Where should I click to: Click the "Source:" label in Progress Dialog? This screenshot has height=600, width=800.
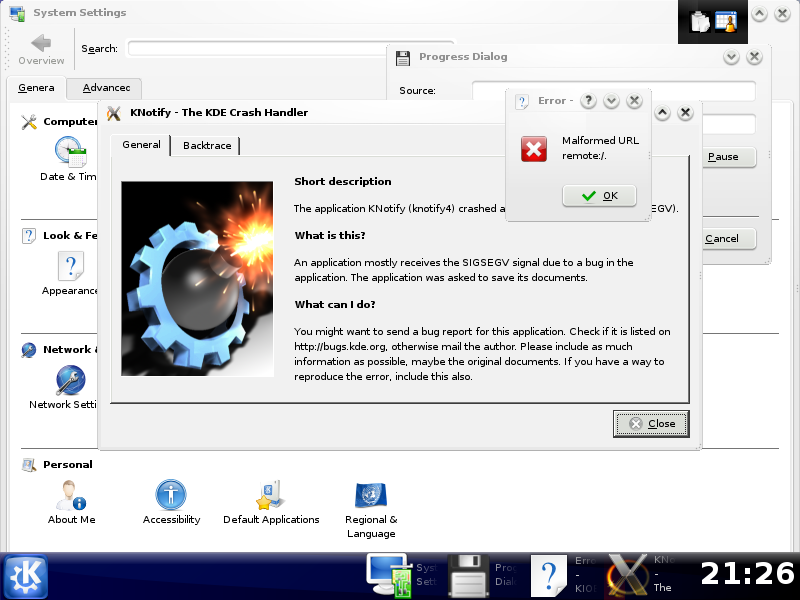coord(417,91)
